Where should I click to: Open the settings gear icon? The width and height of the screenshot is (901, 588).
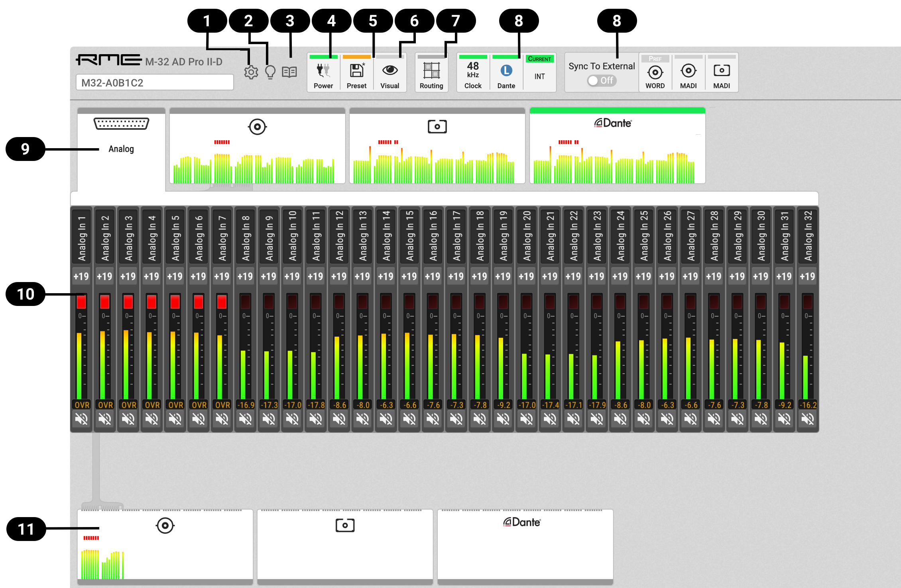click(x=251, y=72)
